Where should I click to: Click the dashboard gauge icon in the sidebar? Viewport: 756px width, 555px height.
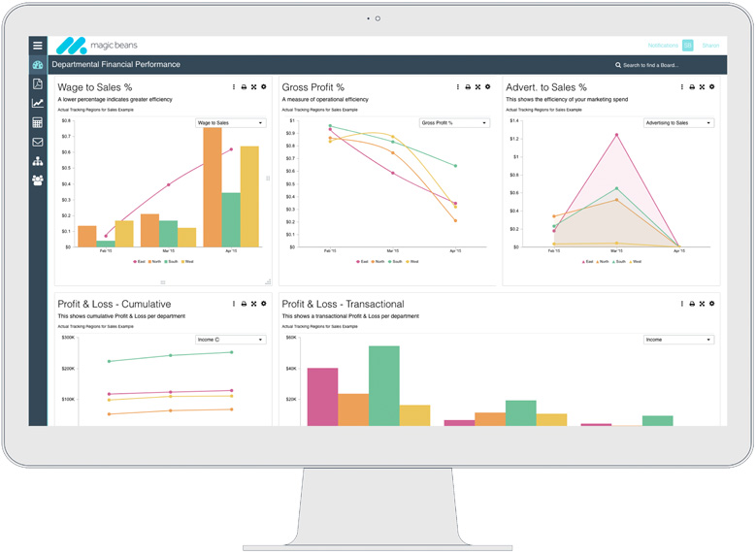click(38, 65)
